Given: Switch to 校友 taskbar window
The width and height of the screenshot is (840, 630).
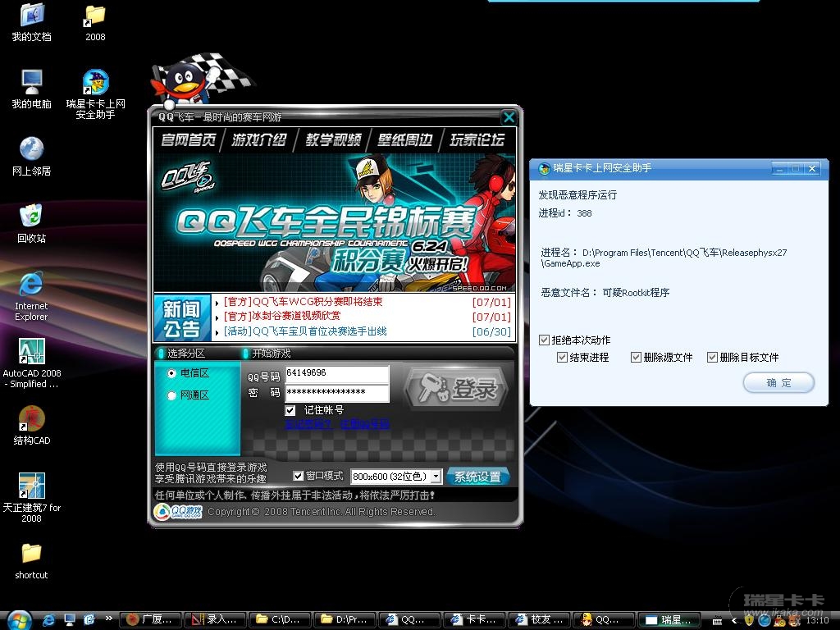Looking at the screenshot, I should pos(540,620).
